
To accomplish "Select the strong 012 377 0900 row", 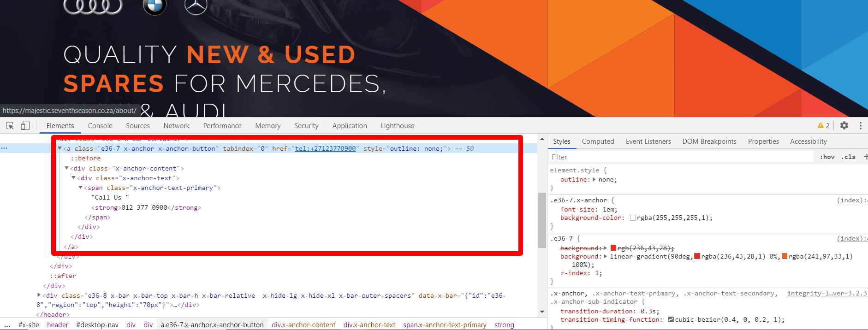I will (146, 207).
